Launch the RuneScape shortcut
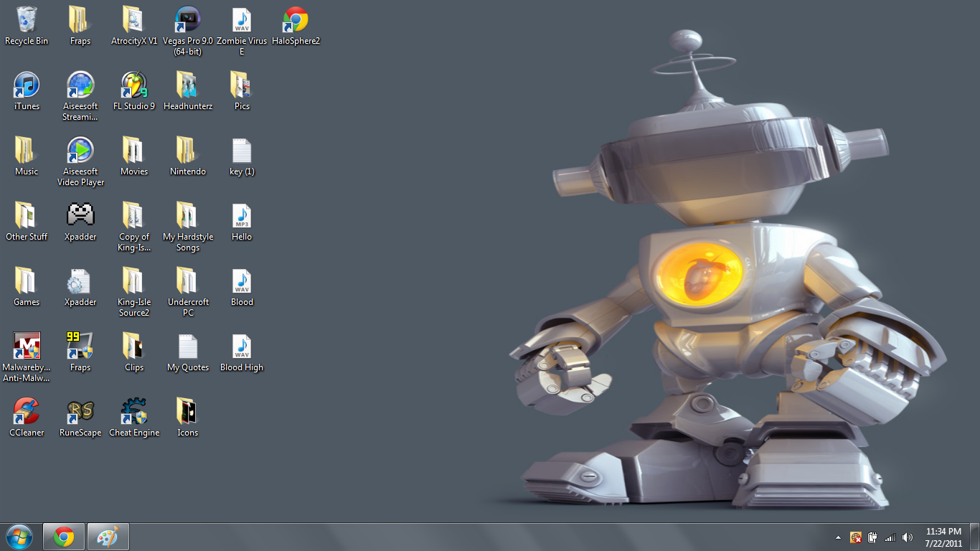The image size is (980, 551). tap(80, 418)
